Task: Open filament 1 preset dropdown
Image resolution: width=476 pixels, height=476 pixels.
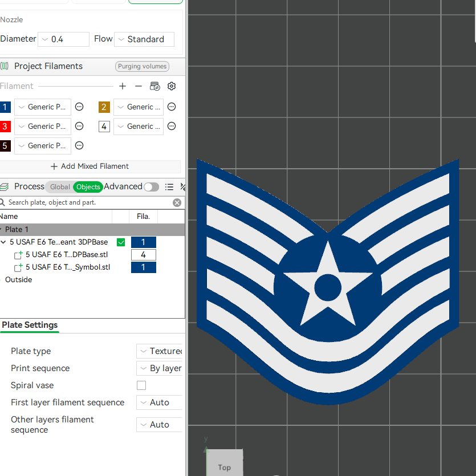Action: tap(43, 107)
